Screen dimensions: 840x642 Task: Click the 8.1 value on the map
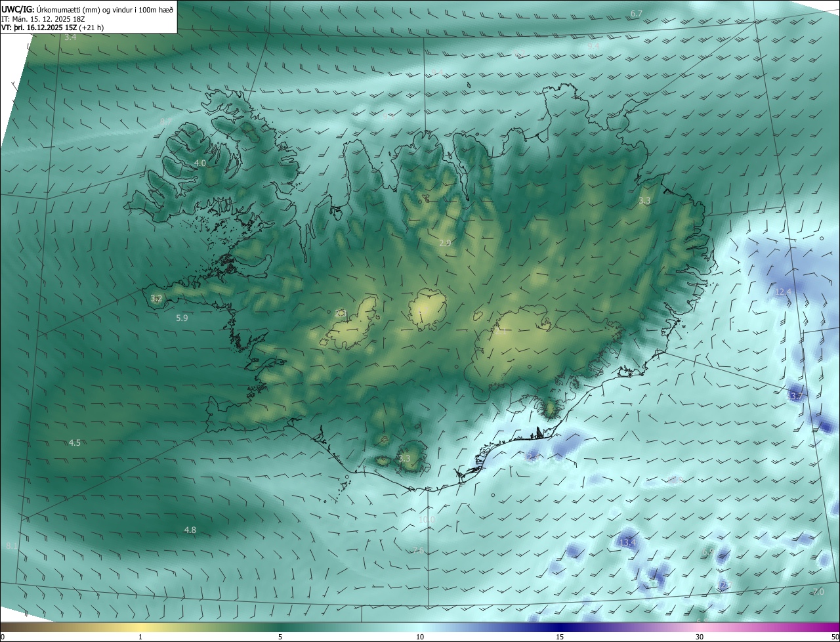[12, 546]
